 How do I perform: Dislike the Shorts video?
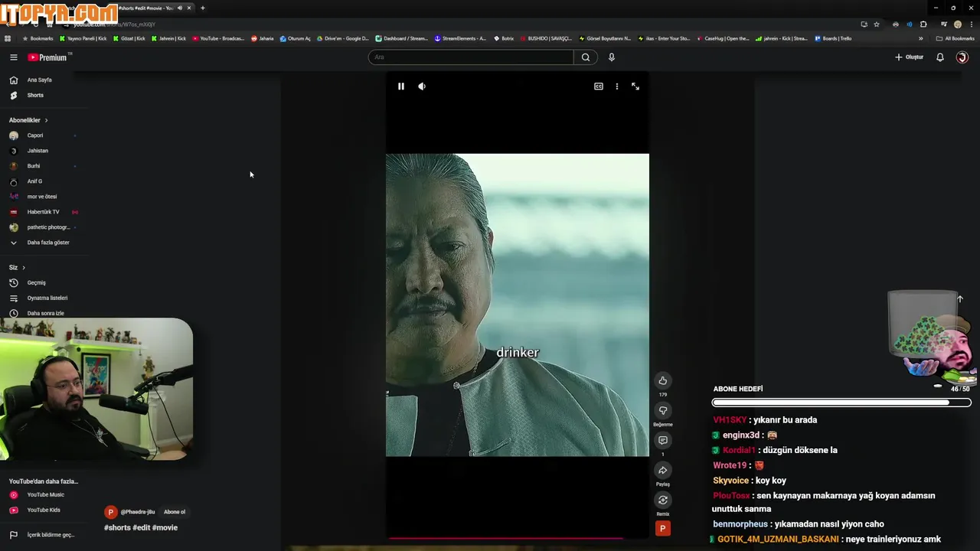tap(663, 410)
